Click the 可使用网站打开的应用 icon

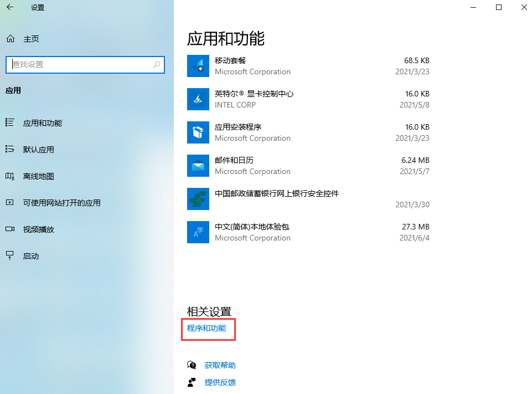tap(10, 202)
